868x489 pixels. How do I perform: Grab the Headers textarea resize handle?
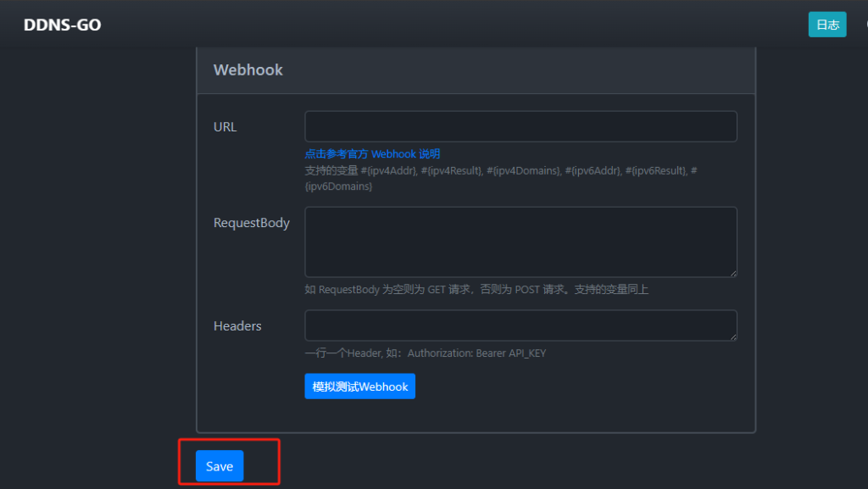(x=732, y=336)
